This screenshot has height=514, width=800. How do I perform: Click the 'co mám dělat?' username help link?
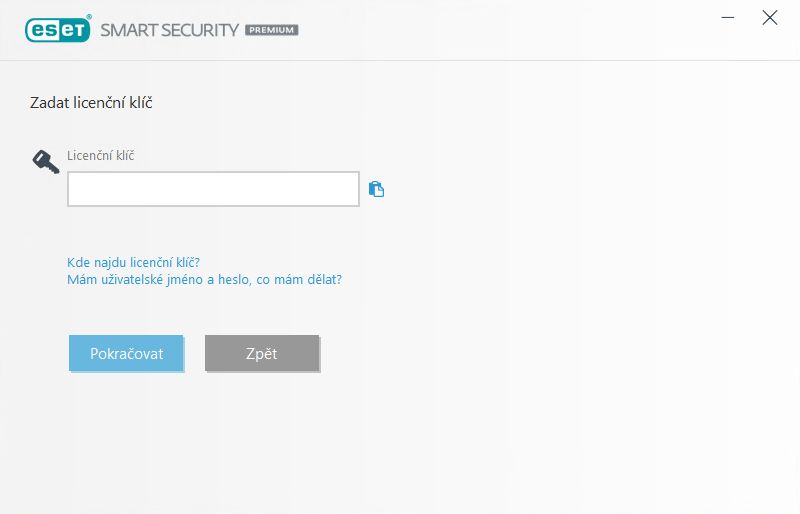pyautogui.click(x=204, y=280)
